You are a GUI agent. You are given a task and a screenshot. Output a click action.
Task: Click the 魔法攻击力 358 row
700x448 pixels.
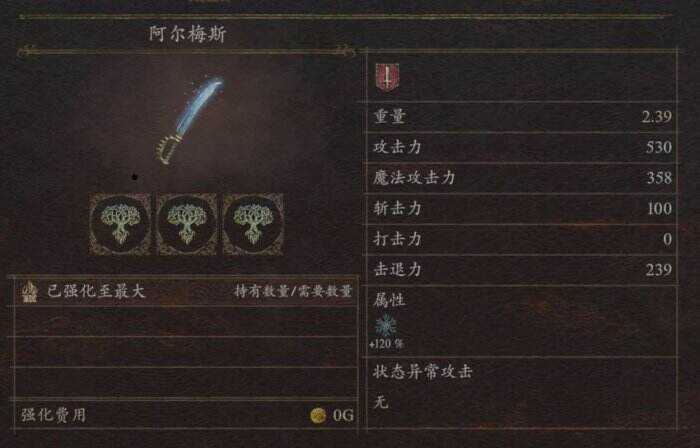coord(521,178)
